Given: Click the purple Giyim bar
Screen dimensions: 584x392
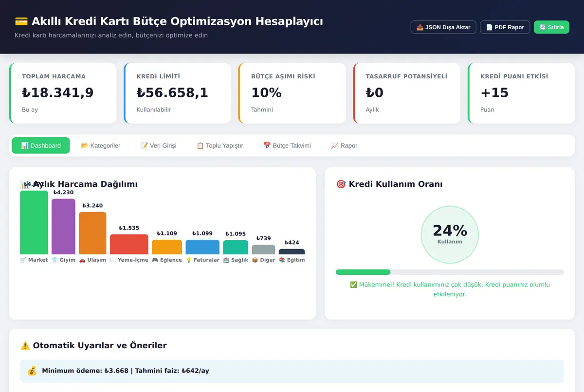Looking at the screenshot, I should [x=63, y=227].
